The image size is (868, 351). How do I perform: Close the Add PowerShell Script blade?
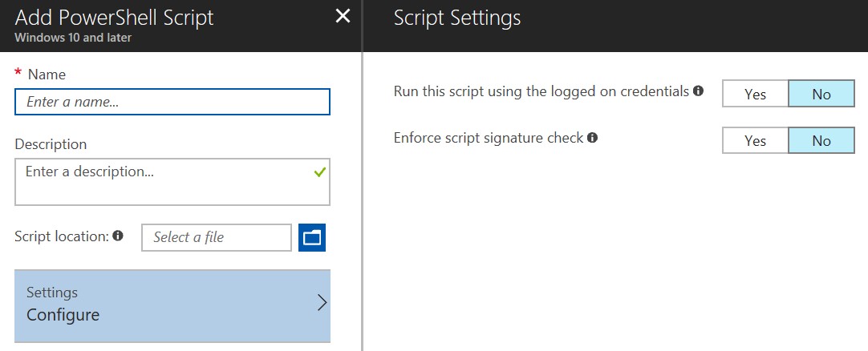(x=343, y=17)
